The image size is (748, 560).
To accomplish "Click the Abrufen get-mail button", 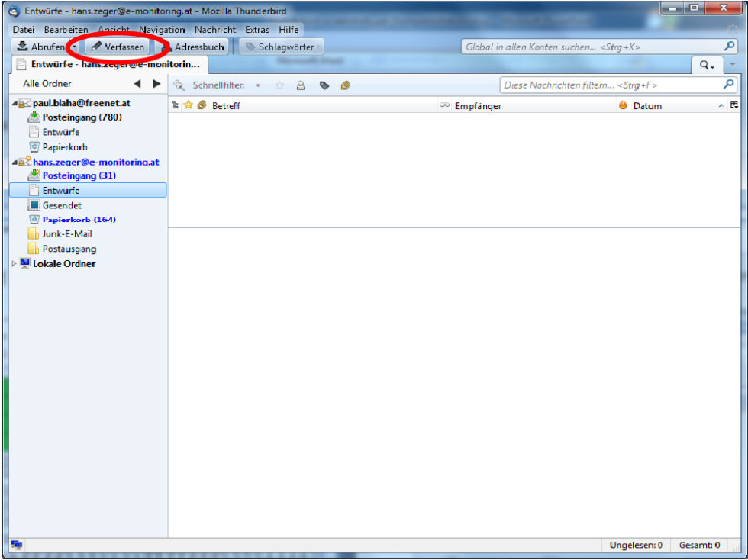I will (41, 47).
